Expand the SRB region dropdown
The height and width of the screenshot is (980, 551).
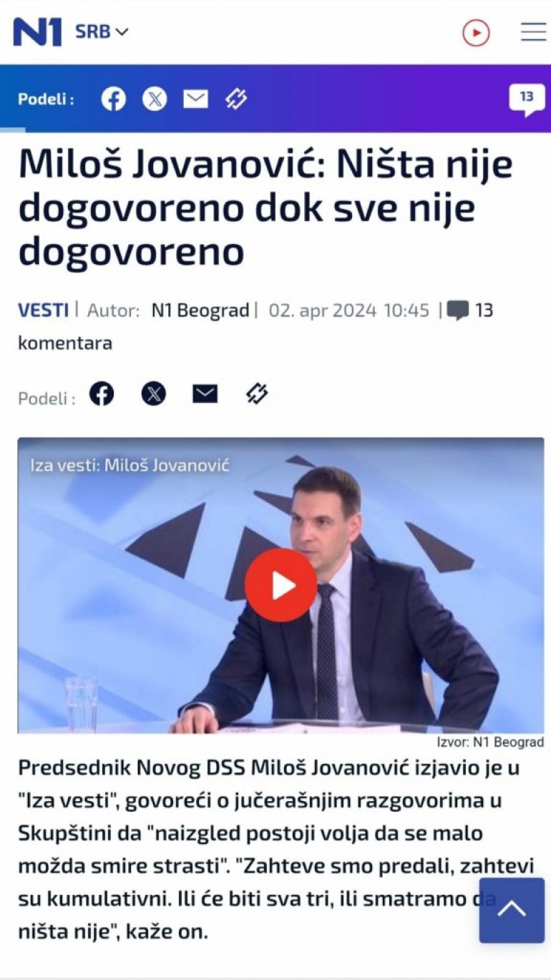pyautogui.click(x=102, y=32)
